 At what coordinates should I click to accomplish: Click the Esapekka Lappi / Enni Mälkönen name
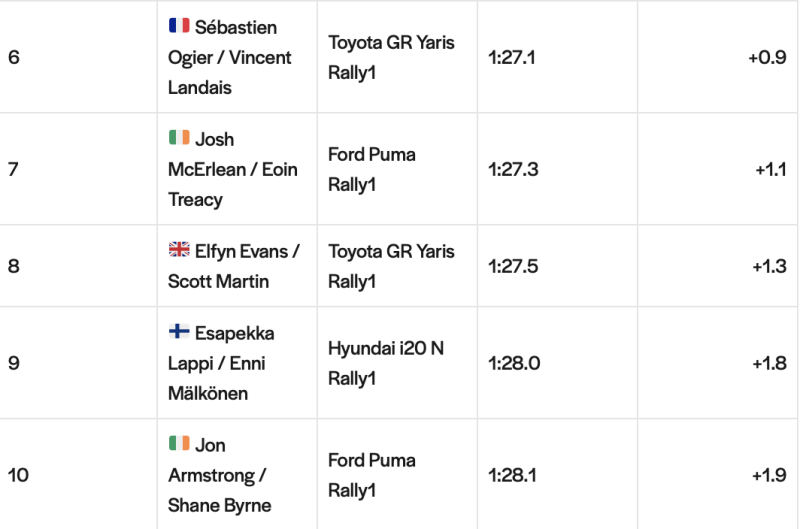[221, 363]
